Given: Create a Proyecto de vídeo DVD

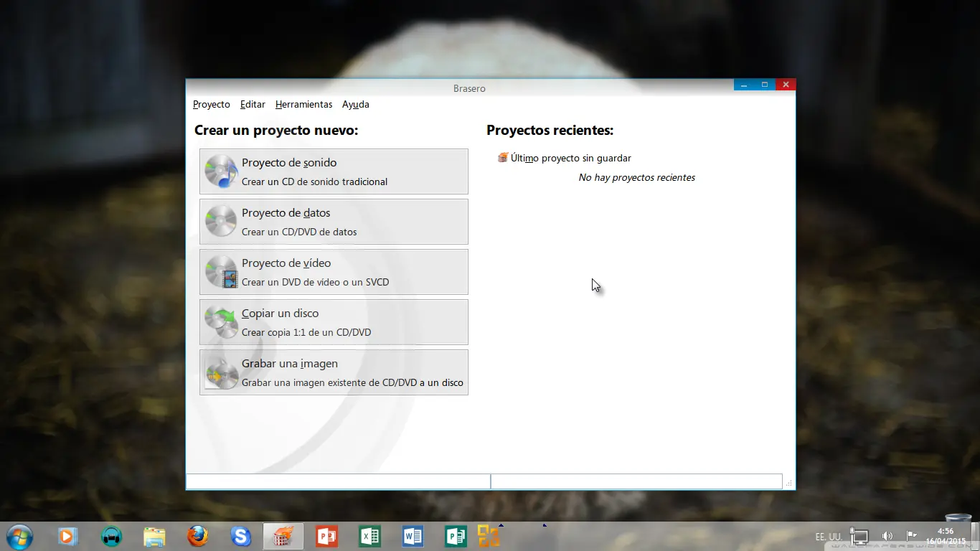Looking at the screenshot, I should pos(334,272).
